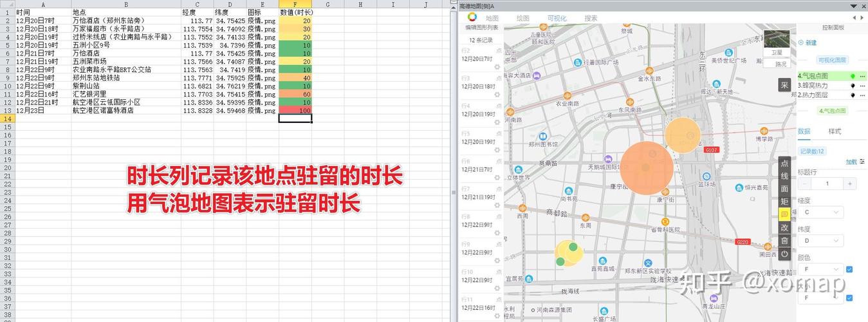Click panel left navigation arrow
868x322 pixels.
click(854, 18)
